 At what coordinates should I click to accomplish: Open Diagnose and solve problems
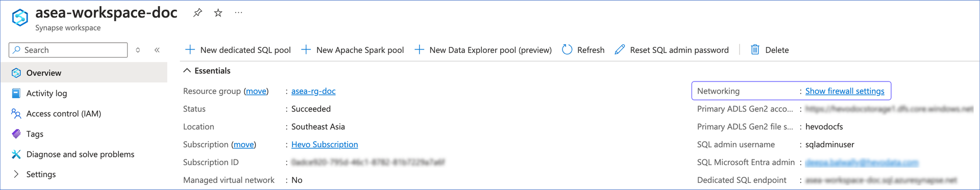(80, 154)
